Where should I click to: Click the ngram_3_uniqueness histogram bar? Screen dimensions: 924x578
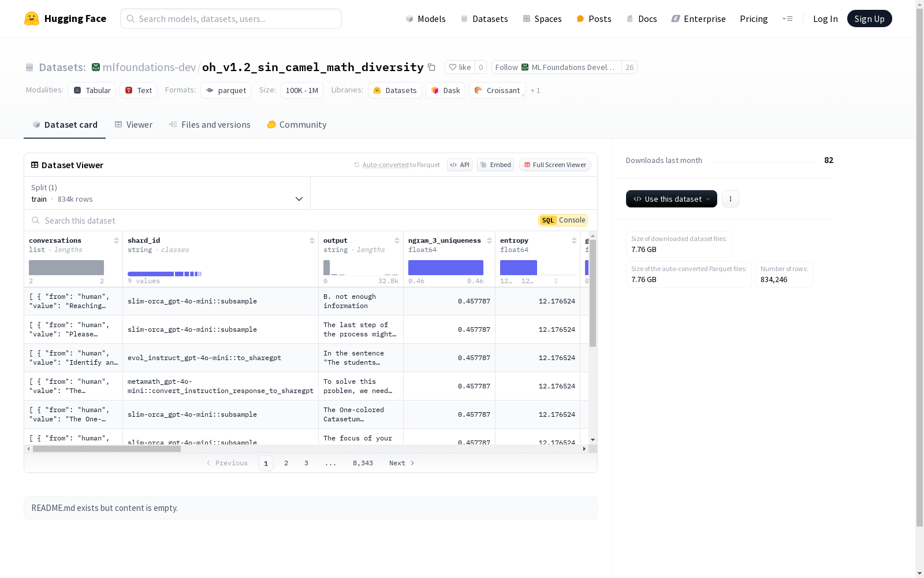tap(446, 268)
